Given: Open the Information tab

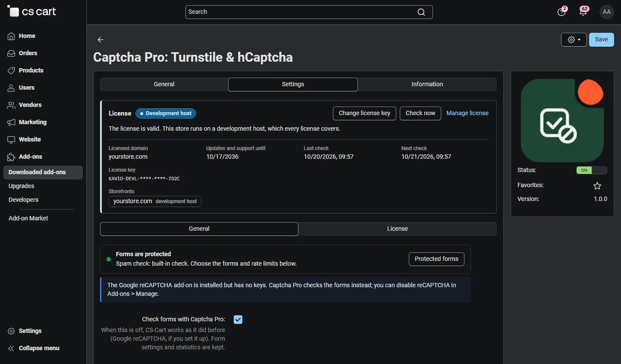Looking at the screenshot, I should 427,85.
